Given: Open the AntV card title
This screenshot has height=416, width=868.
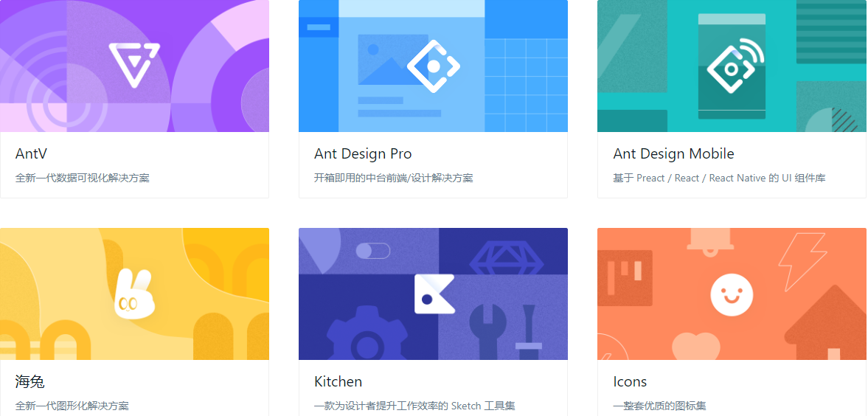Looking at the screenshot, I should tap(32, 153).
